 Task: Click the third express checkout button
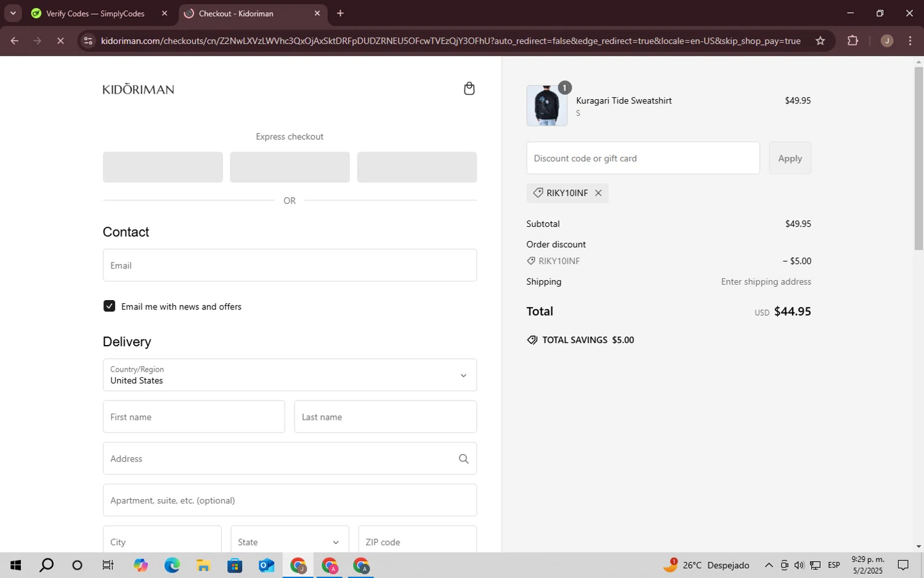pos(416,167)
